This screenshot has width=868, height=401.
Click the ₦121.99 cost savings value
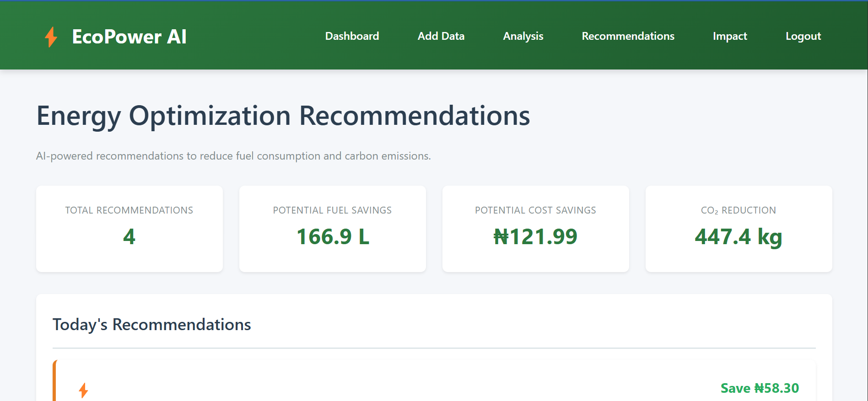click(535, 237)
